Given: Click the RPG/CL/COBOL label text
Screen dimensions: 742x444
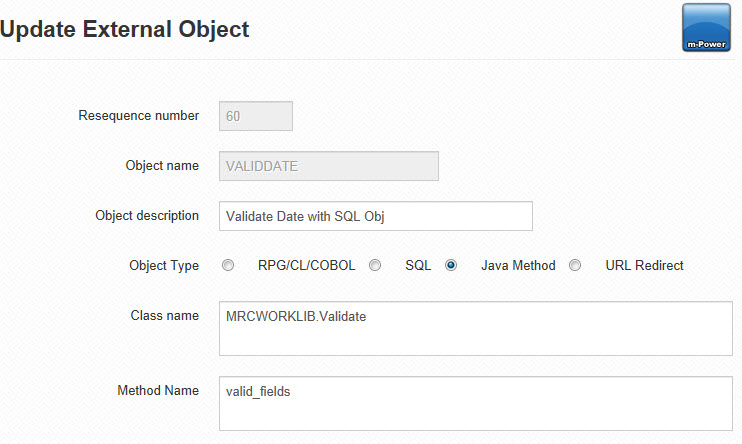Looking at the screenshot, I should tap(307, 266).
